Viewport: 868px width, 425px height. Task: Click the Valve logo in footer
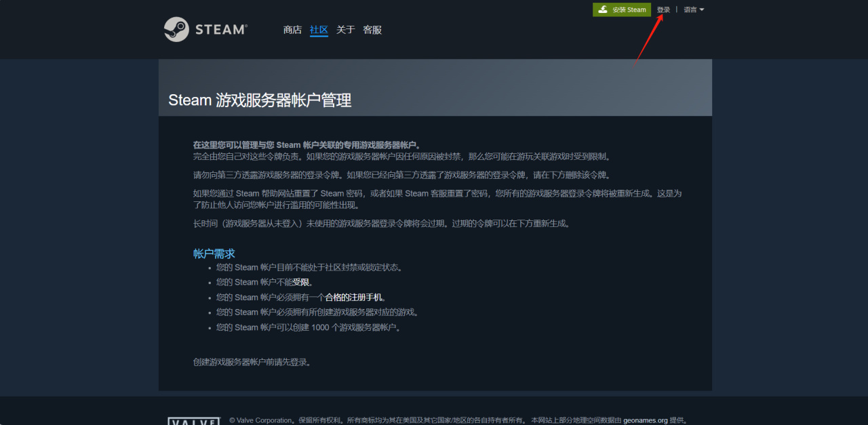pyautogui.click(x=194, y=421)
